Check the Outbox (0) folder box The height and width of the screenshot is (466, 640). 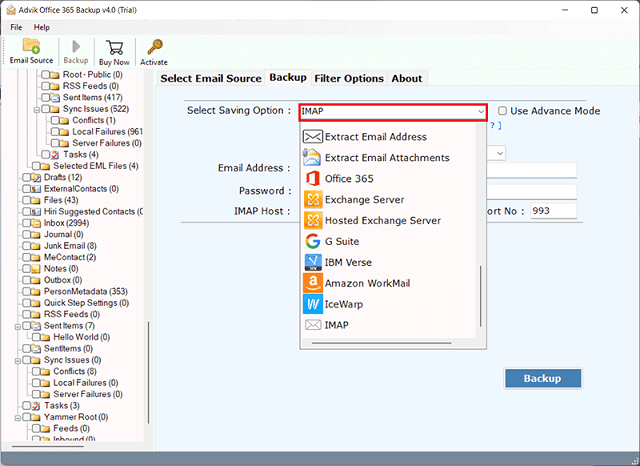(x=27, y=280)
